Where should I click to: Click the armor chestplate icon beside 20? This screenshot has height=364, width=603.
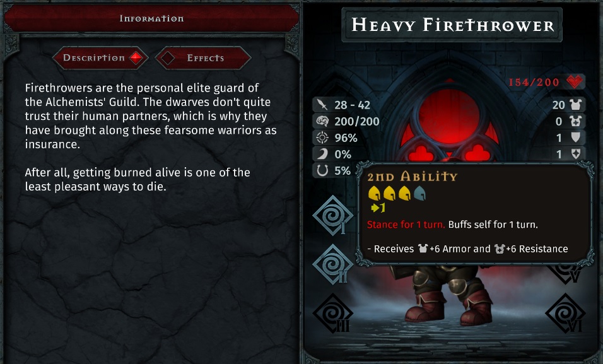tap(576, 105)
